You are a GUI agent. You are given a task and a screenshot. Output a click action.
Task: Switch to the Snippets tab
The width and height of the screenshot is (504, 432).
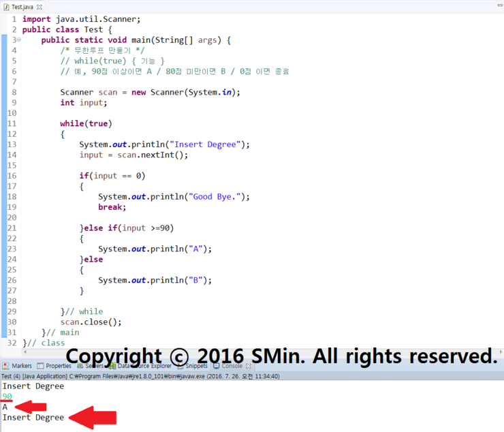[193, 366]
